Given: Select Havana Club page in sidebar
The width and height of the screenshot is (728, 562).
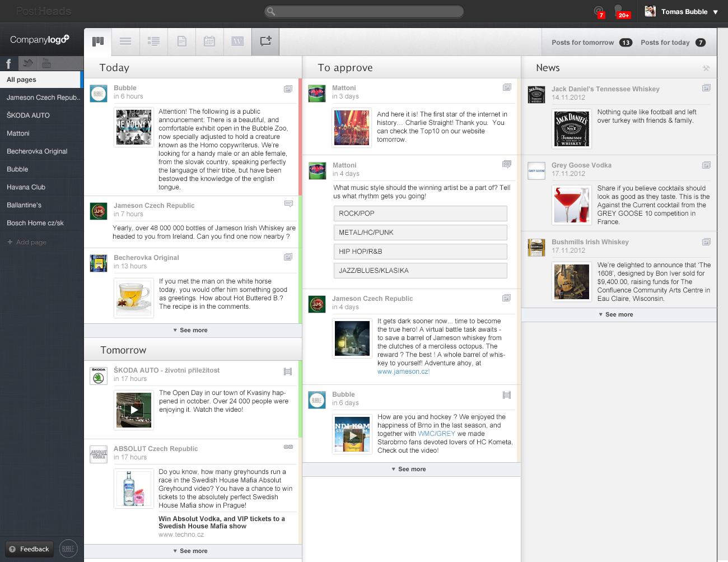Looking at the screenshot, I should click(x=41, y=187).
